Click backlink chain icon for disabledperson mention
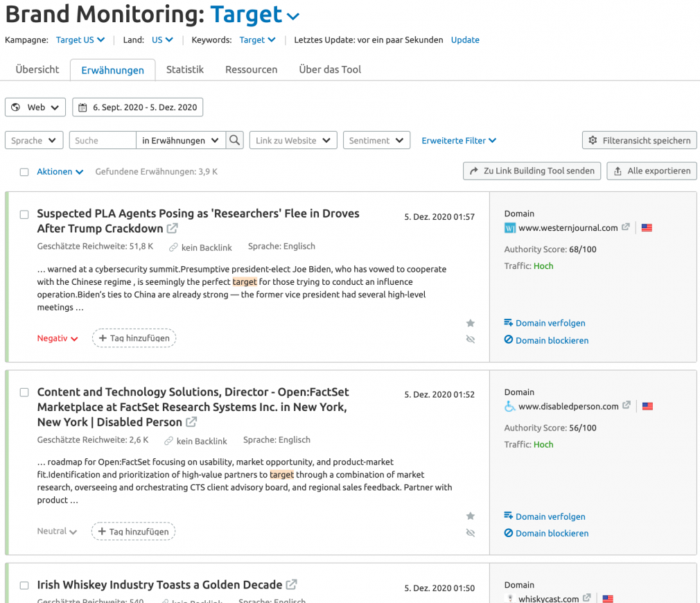Viewport: 700px width, 603px height. 168,441
